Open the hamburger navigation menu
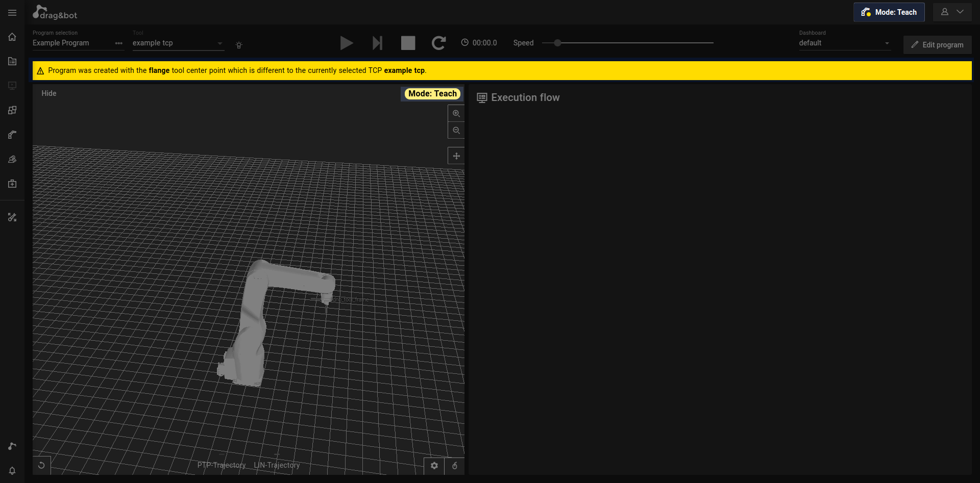 [12, 12]
